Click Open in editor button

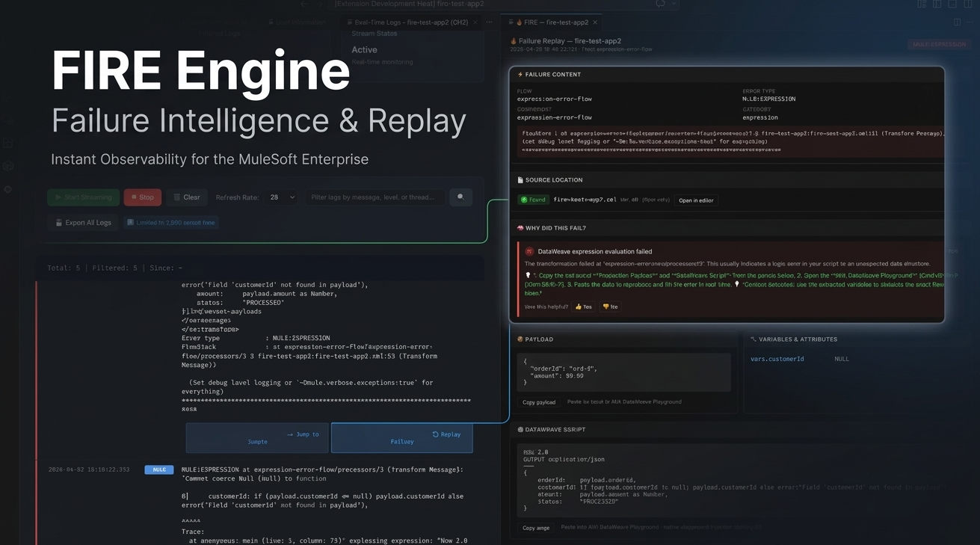point(696,200)
